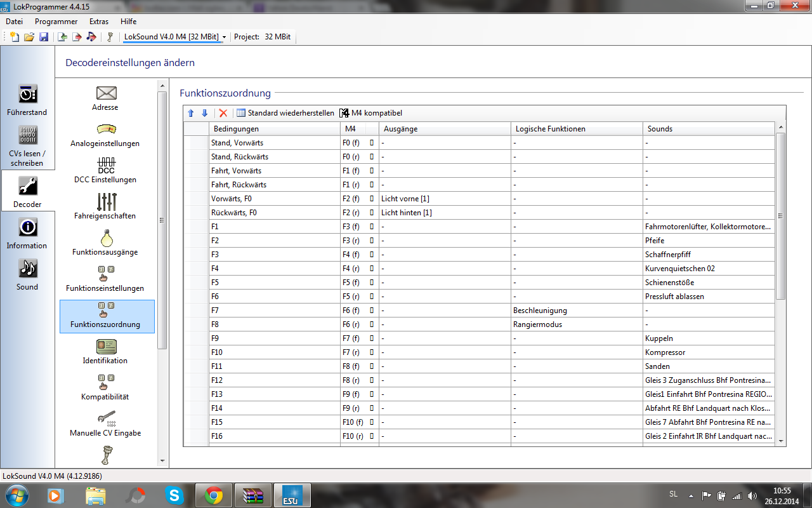Image resolution: width=812 pixels, height=508 pixels.
Task: Open Analogeinstellungen settings
Action: [x=107, y=134]
